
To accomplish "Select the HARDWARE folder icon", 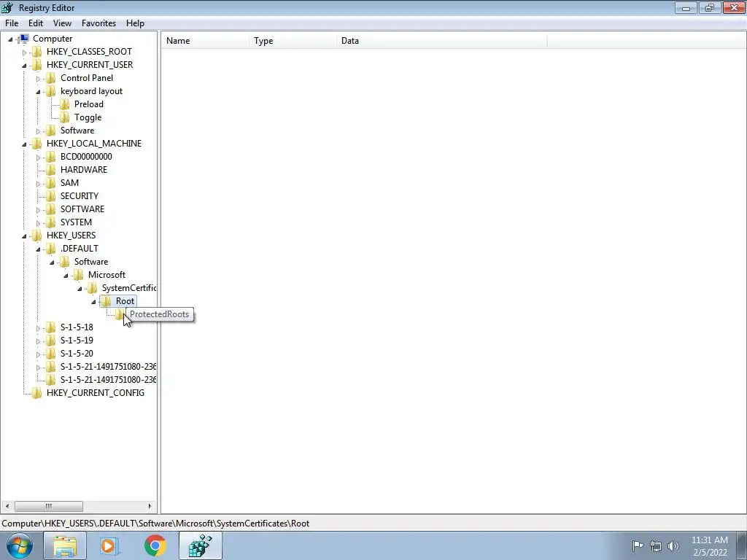I will tap(50, 169).
